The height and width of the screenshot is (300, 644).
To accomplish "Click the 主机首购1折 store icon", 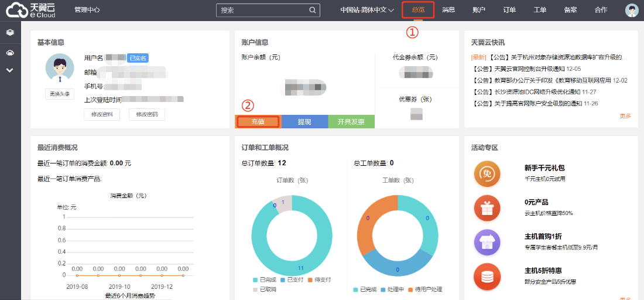I will (x=487, y=241).
